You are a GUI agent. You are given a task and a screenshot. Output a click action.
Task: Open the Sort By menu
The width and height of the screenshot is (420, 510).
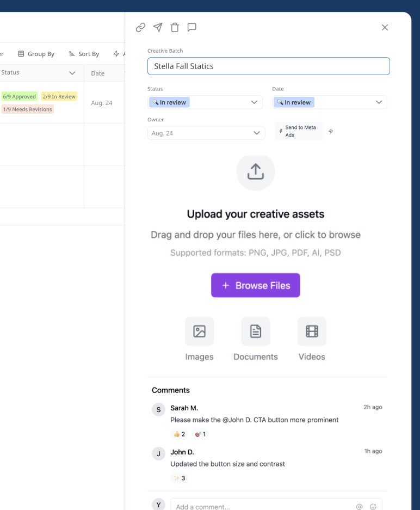click(84, 54)
